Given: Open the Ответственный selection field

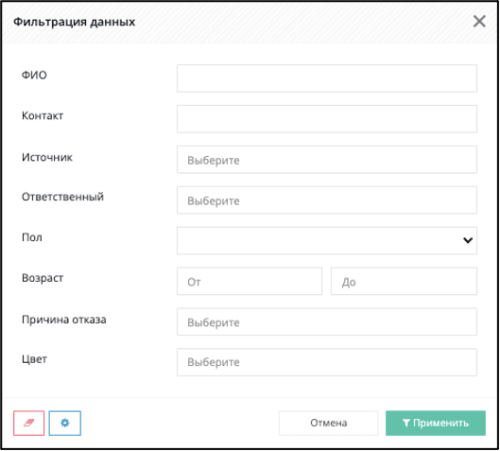Looking at the screenshot, I should [327, 200].
